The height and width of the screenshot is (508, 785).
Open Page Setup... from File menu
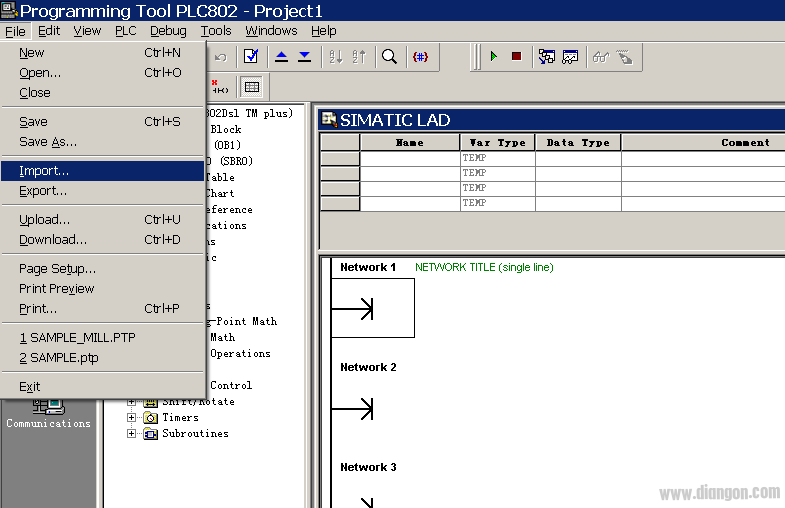[102, 269]
